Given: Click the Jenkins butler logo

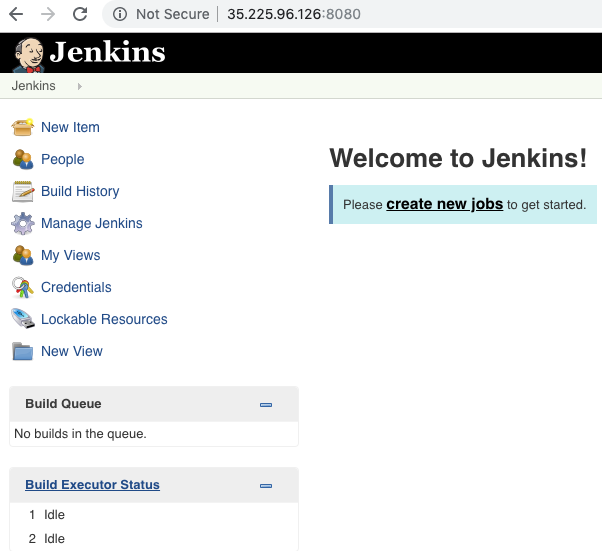Looking at the screenshot, I should coord(28,53).
